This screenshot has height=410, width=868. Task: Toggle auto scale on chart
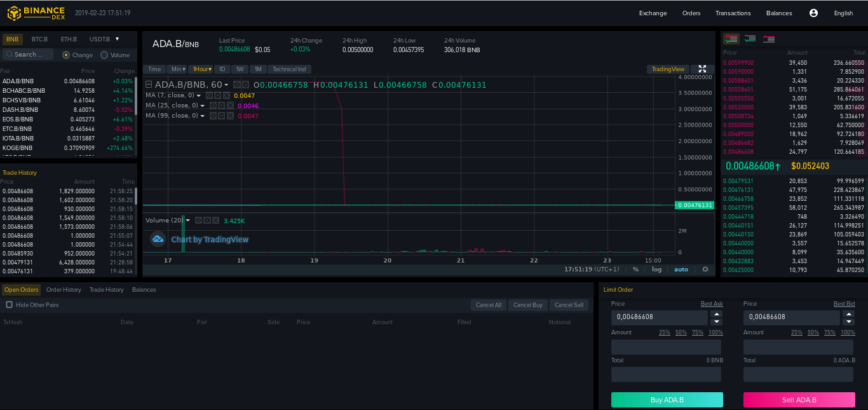[681, 270]
